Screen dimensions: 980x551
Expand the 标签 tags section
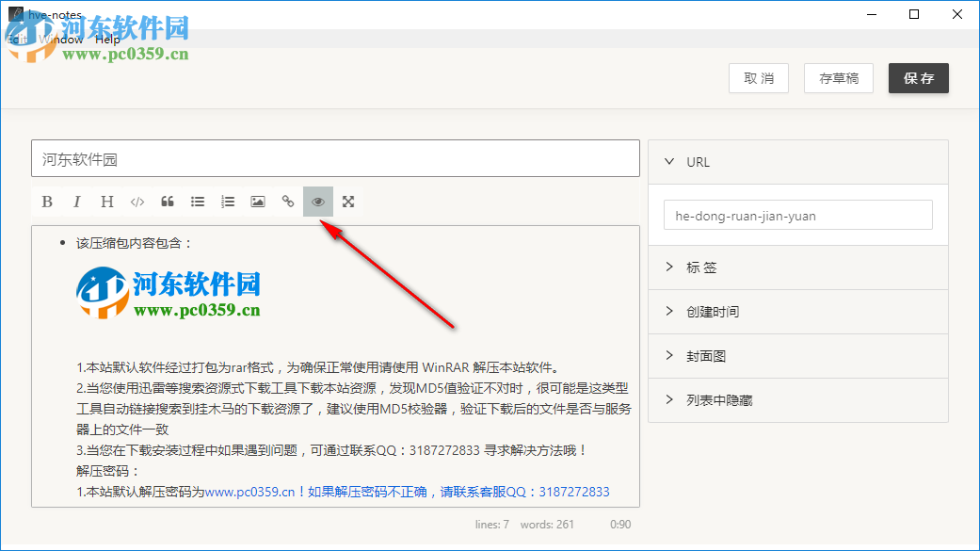(x=798, y=267)
